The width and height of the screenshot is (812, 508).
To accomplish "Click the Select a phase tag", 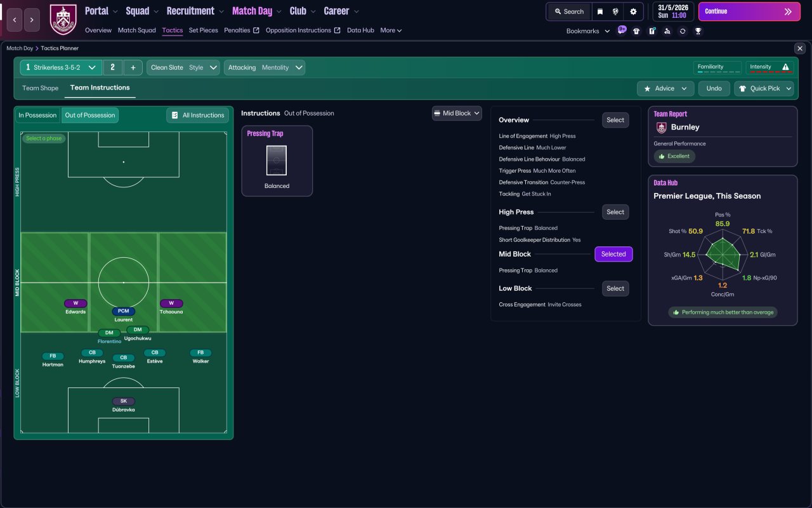I will point(44,138).
